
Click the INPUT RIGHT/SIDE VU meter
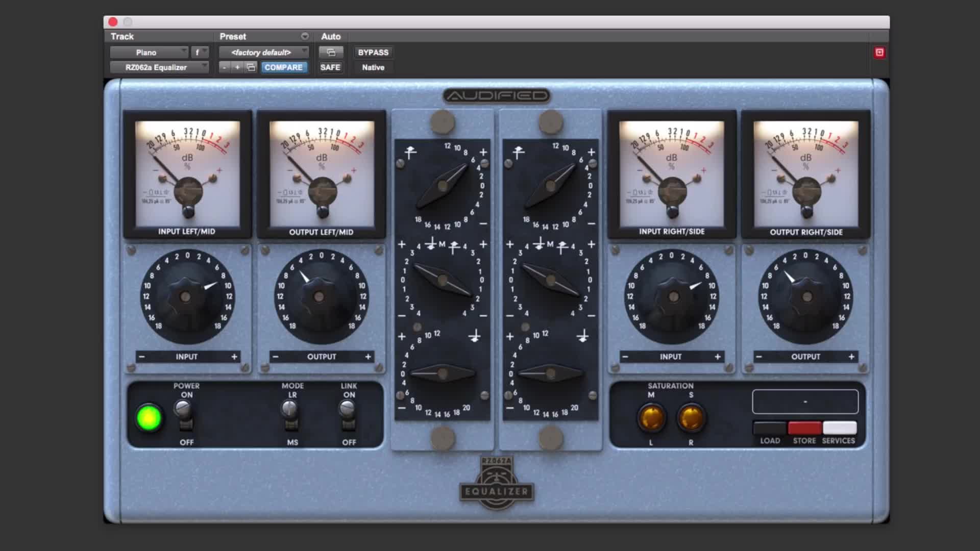672,174
